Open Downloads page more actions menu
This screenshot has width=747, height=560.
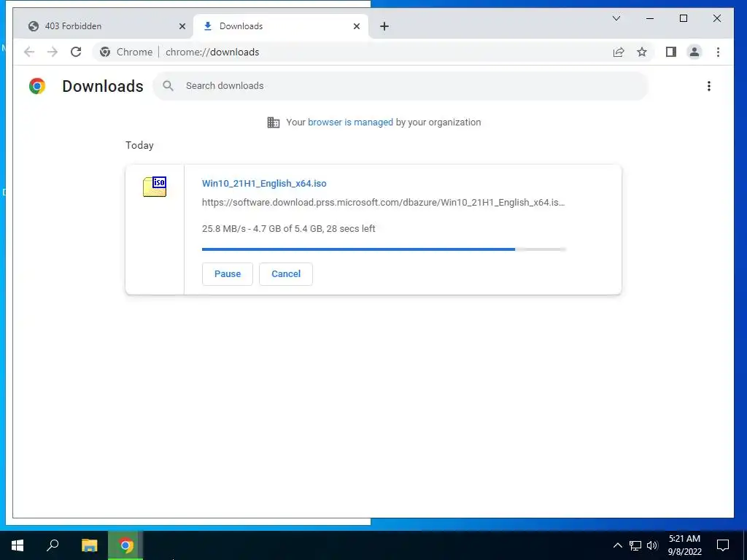click(x=709, y=86)
